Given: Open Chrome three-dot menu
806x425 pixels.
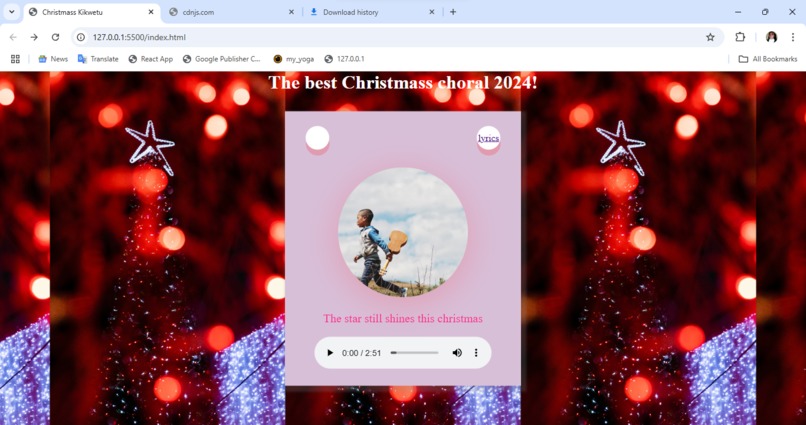Looking at the screenshot, I should [793, 37].
